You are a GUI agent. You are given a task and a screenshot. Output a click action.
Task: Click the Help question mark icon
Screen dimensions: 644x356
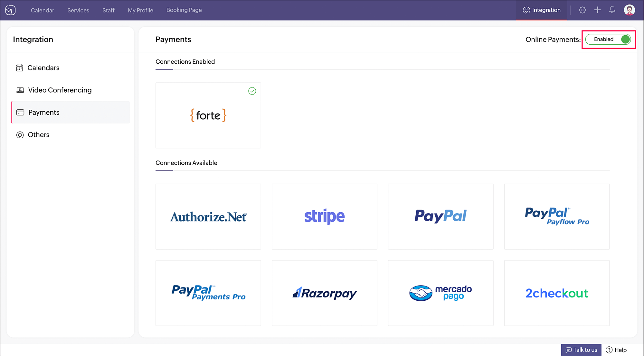click(x=609, y=350)
